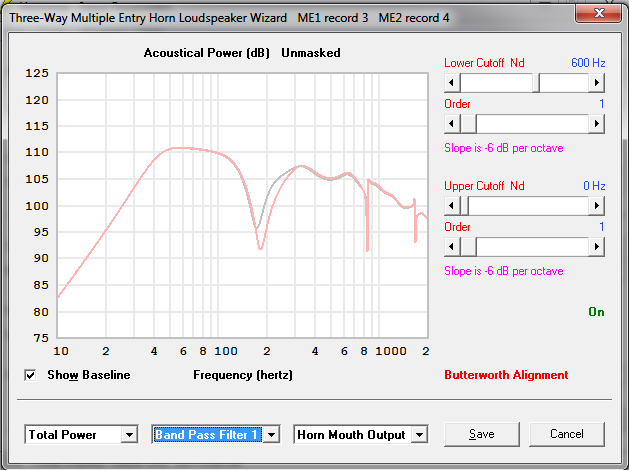Screen dimensions: 629x470
Task: Click right arrow of Lower Cutoff Order slider
Action: (597, 124)
